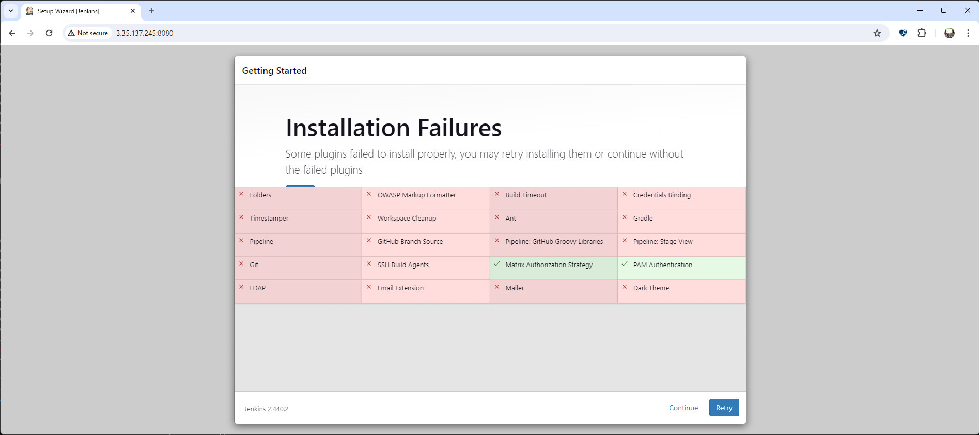The height and width of the screenshot is (435, 980).
Task: Click the Continue link
Action: point(683,408)
